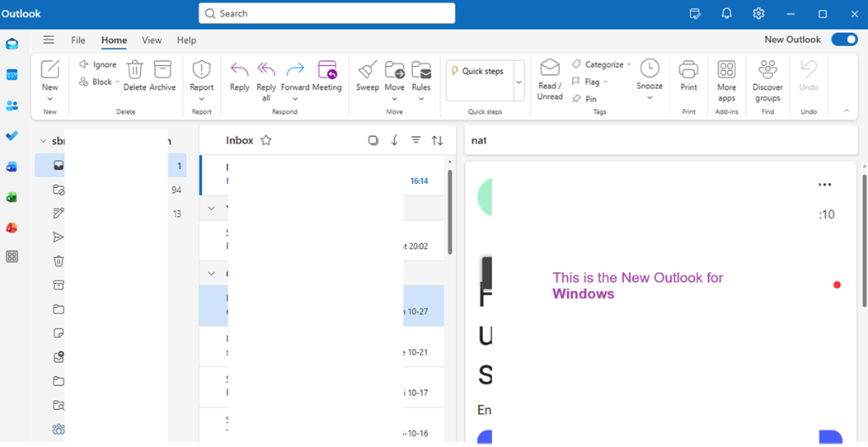Open the People contacts icon
The image size is (868, 447).
pyautogui.click(x=12, y=106)
